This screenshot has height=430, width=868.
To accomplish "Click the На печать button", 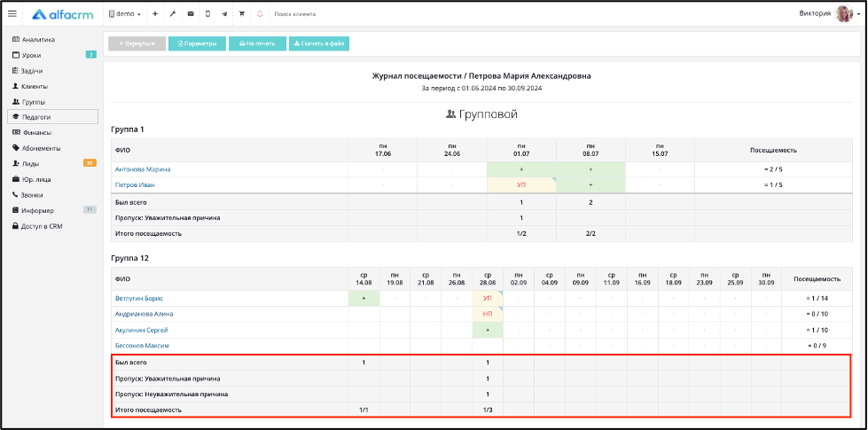I will [x=257, y=43].
